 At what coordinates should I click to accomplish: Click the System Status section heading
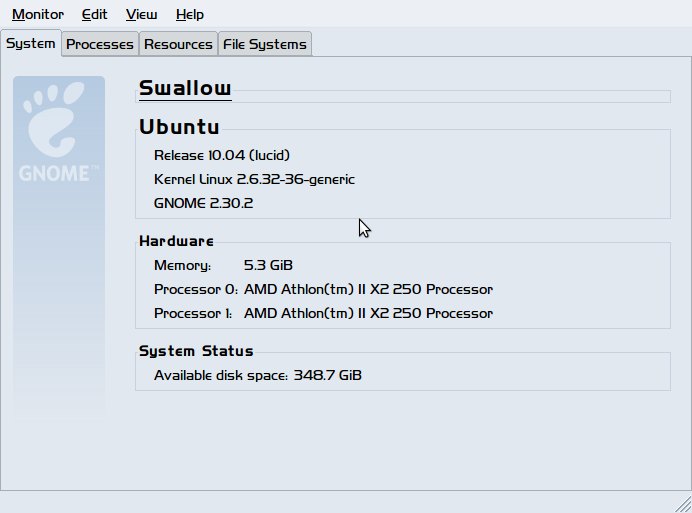click(196, 351)
